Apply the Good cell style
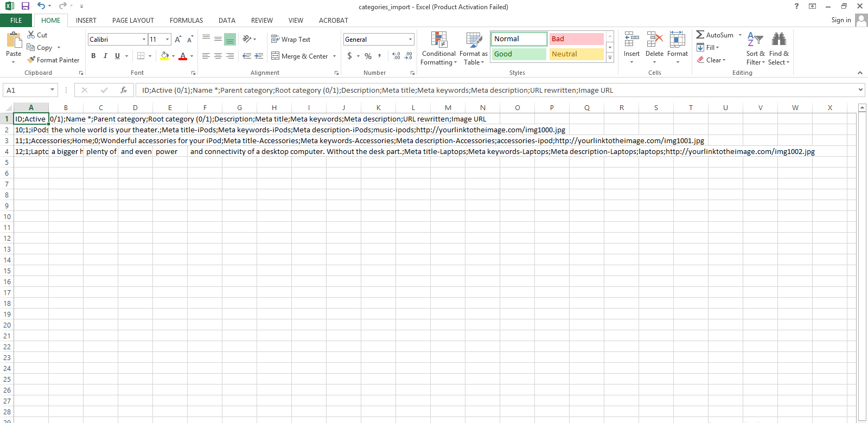 [x=519, y=54]
